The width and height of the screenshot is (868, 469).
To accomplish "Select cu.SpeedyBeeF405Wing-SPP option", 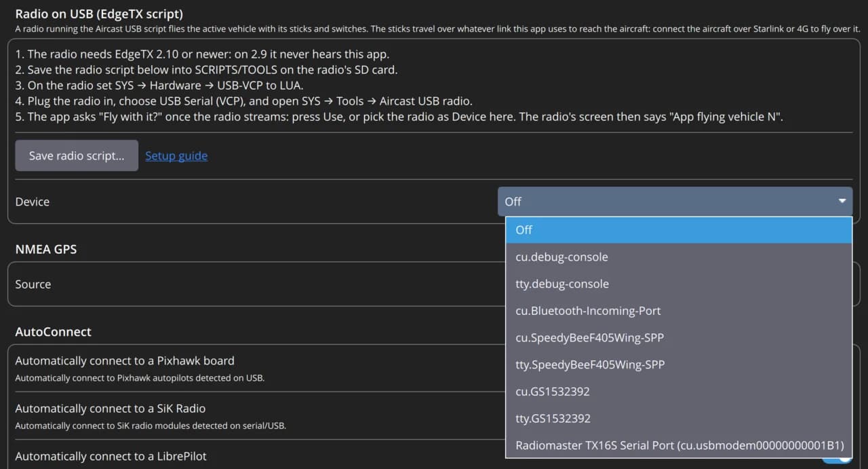I will pos(679,337).
